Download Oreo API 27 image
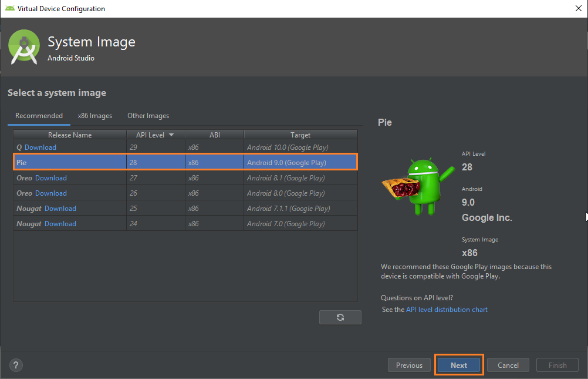This screenshot has height=379, width=588. 51,178
